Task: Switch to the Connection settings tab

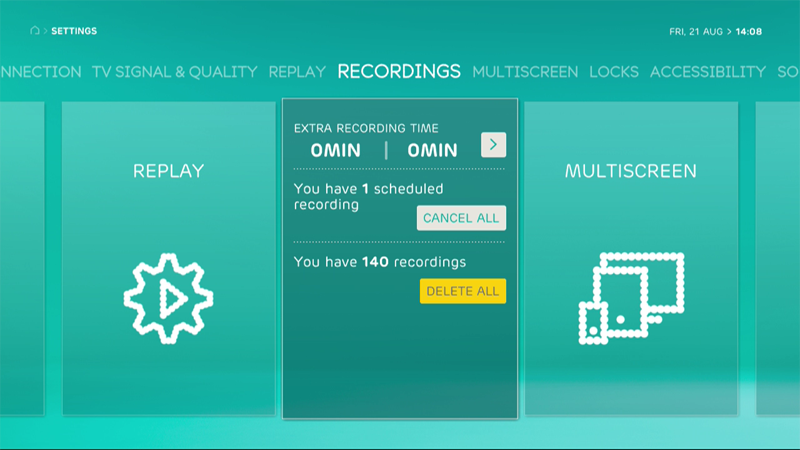Action: pos(41,72)
